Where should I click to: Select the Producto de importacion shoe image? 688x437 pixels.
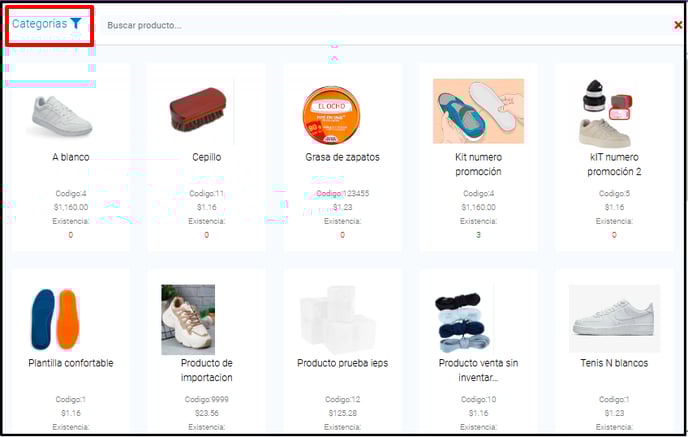click(x=188, y=319)
